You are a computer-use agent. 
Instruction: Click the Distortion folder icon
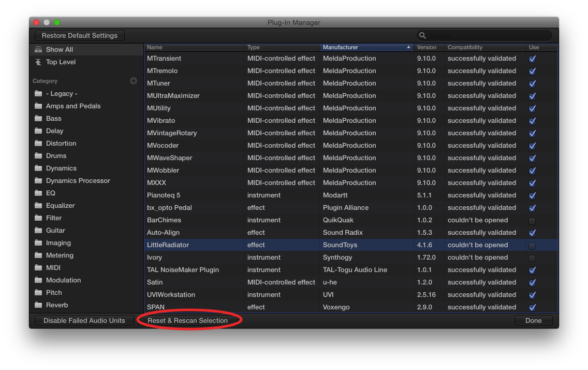coord(38,143)
